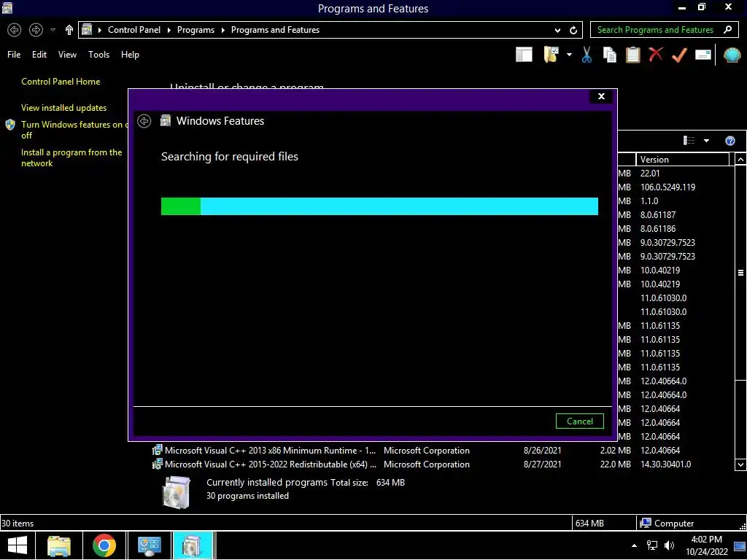Open the View menu
The width and height of the screenshot is (747, 560).
coord(67,55)
